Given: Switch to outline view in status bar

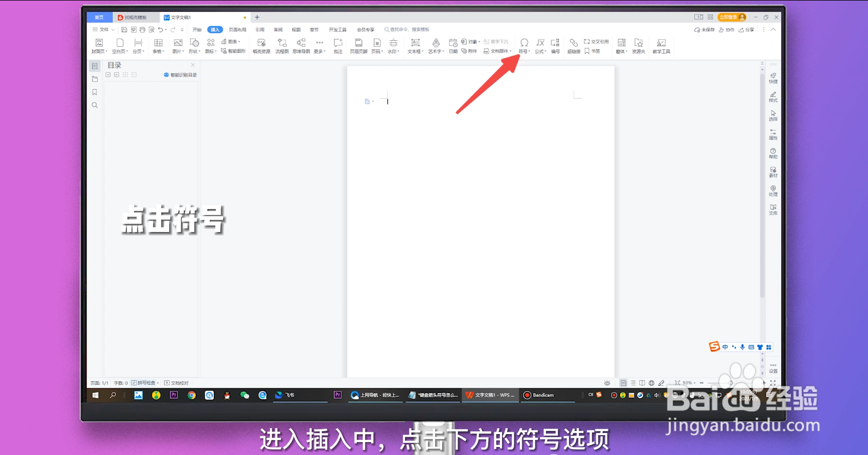Looking at the screenshot, I should tap(633, 383).
